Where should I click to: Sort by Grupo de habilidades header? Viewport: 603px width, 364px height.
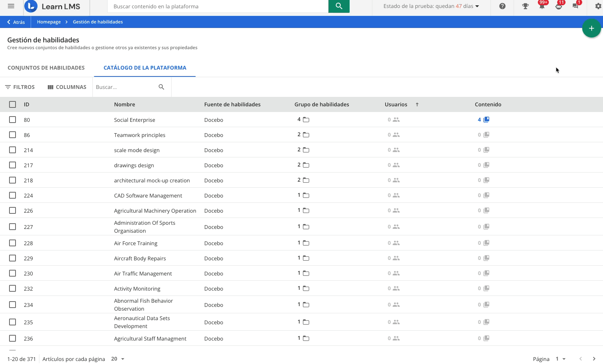[322, 104]
